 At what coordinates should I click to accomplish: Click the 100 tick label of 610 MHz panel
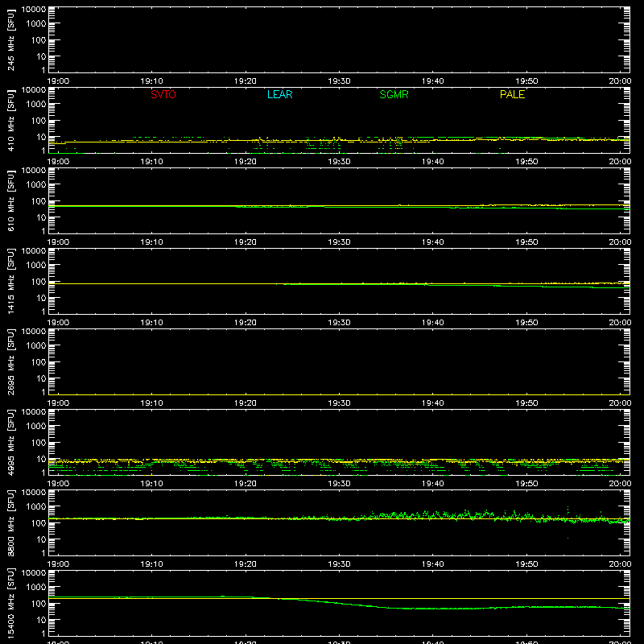[x=39, y=201]
